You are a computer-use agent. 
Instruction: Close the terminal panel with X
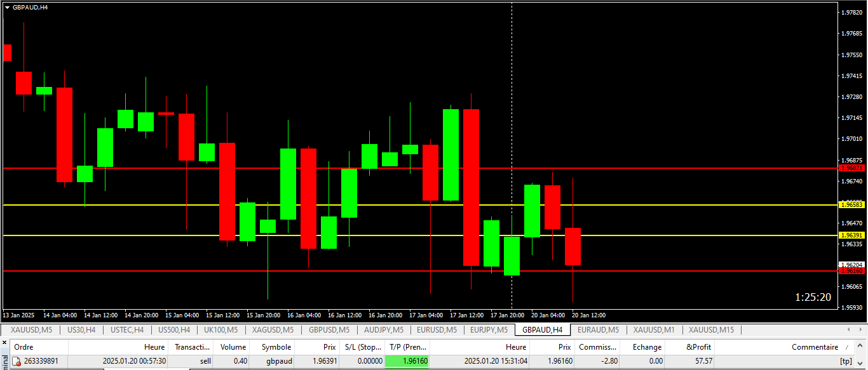(4, 343)
